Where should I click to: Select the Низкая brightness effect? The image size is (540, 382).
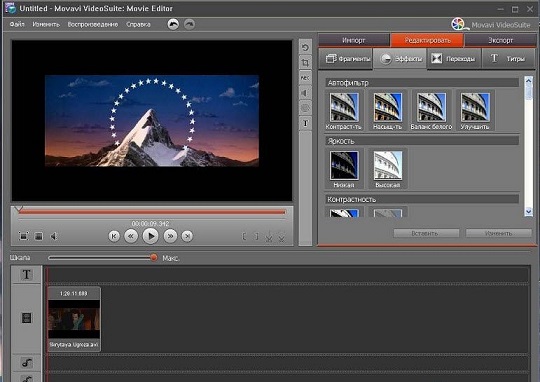coord(344,169)
